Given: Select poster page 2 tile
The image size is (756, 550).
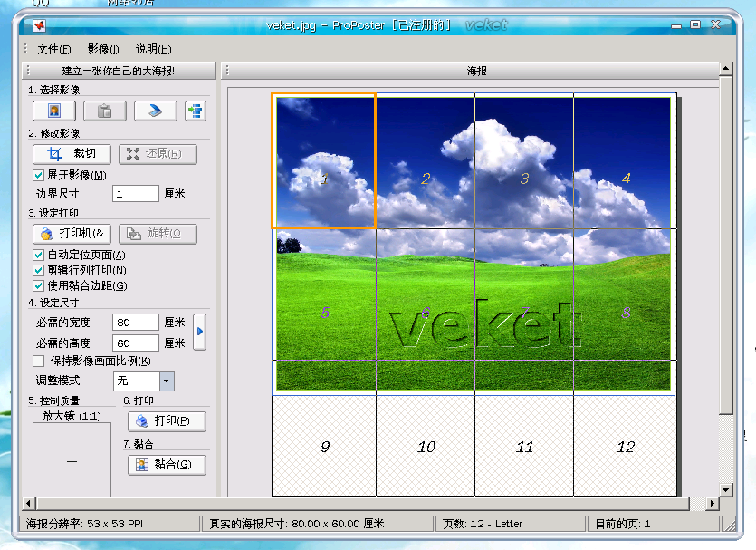Looking at the screenshot, I should [426, 160].
